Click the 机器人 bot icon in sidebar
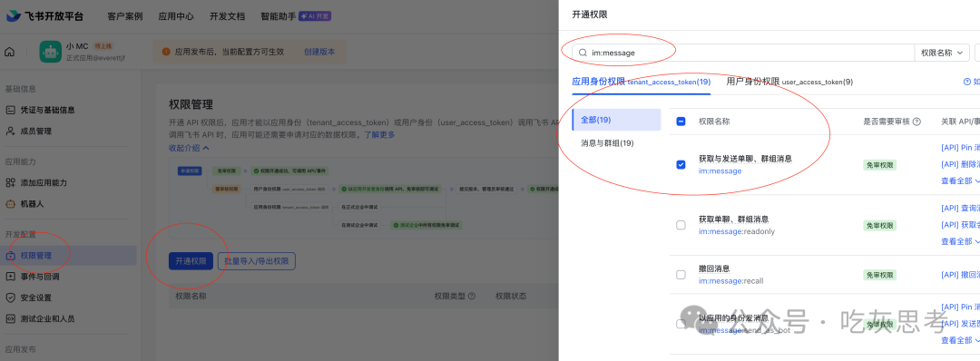Screen dimensions: 980x361 [10, 203]
